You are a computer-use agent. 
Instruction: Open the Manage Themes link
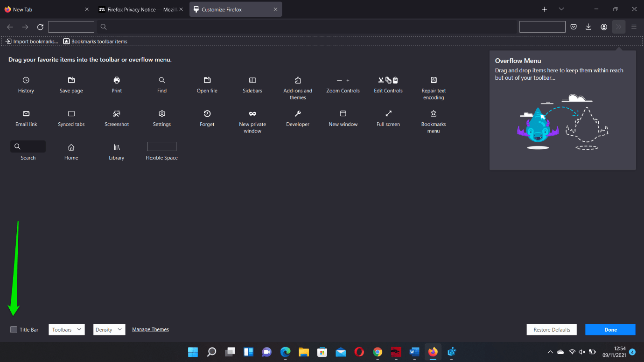(150, 330)
